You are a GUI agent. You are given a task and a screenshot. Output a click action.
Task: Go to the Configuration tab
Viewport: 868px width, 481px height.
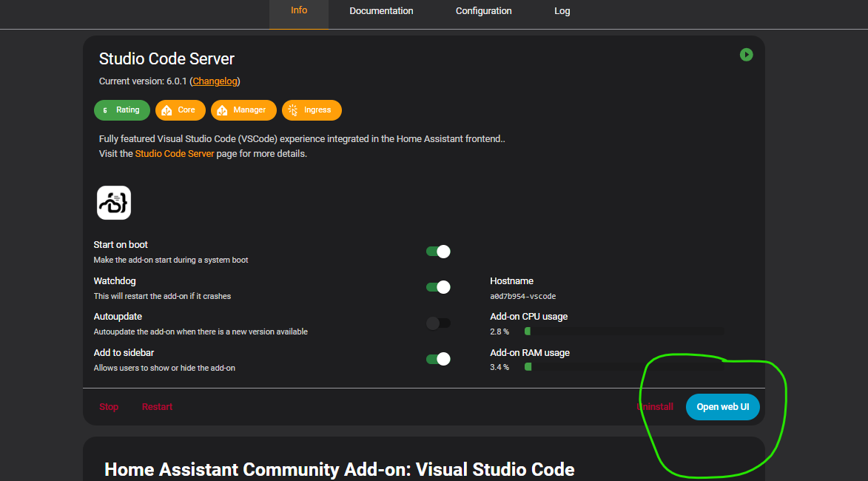[x=483, y=11]
